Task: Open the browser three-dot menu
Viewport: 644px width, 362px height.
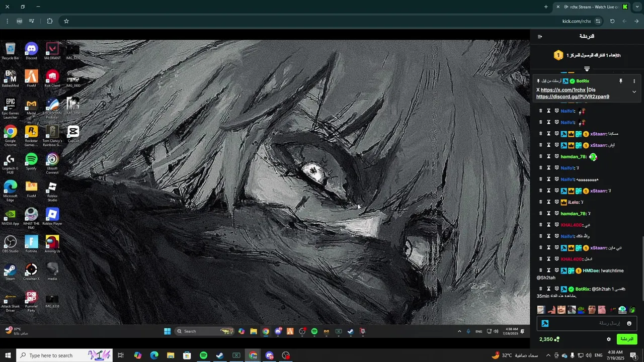Action: [x=7, y=21]
